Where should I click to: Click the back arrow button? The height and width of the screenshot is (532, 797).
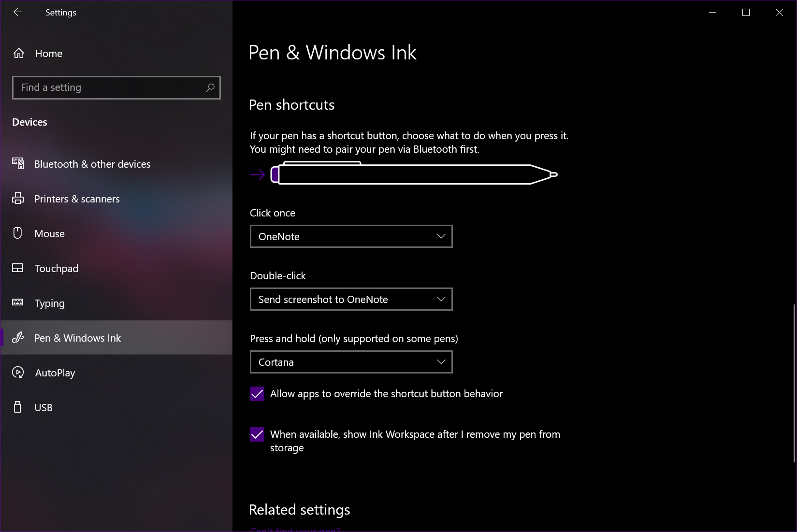point(18,12)
